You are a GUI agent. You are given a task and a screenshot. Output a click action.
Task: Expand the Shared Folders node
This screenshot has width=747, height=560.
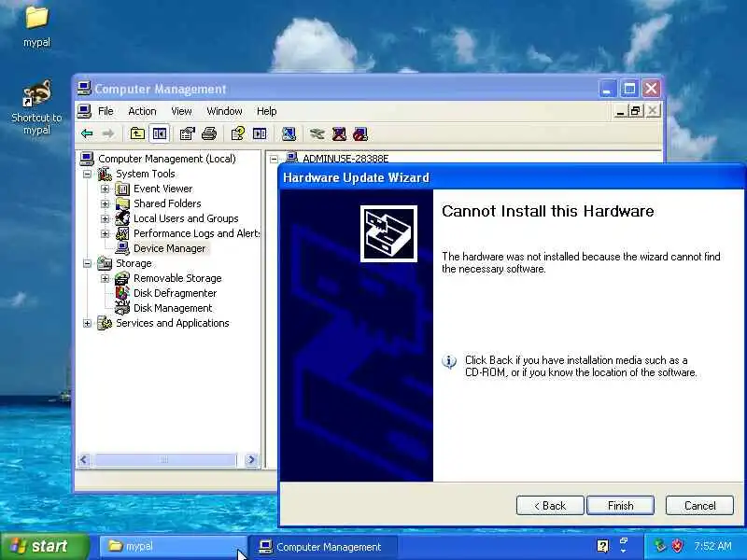click(x=105, y=203)
